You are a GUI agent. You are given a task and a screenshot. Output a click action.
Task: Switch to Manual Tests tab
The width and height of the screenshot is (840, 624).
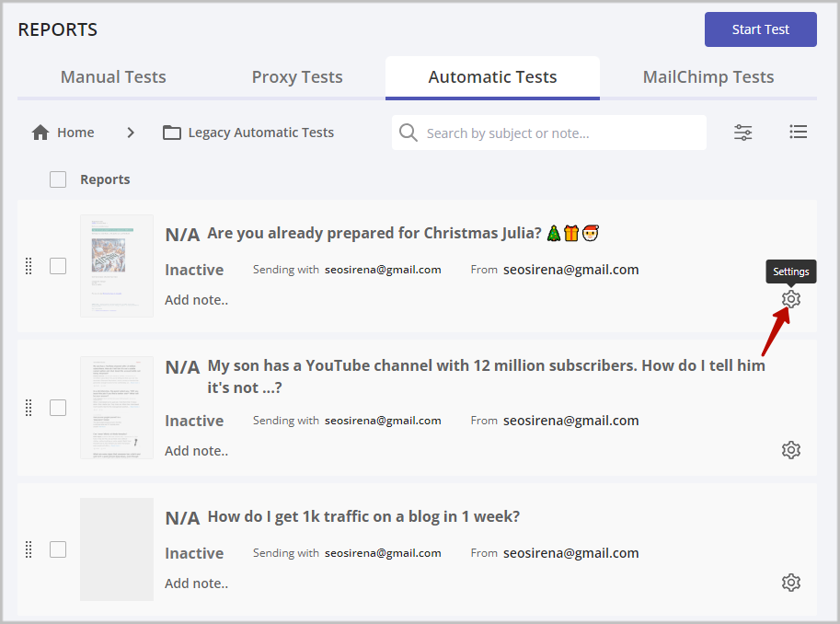113,77
